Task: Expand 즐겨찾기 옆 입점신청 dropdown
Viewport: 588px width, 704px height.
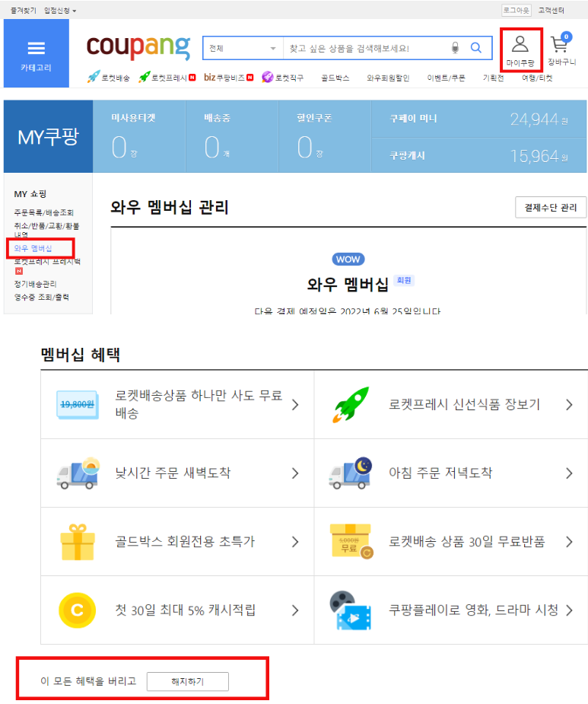Action: tap(60, 11)
